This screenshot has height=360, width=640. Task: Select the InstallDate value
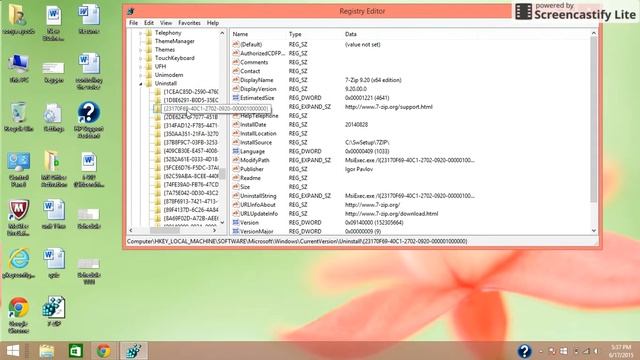[253, 124]
